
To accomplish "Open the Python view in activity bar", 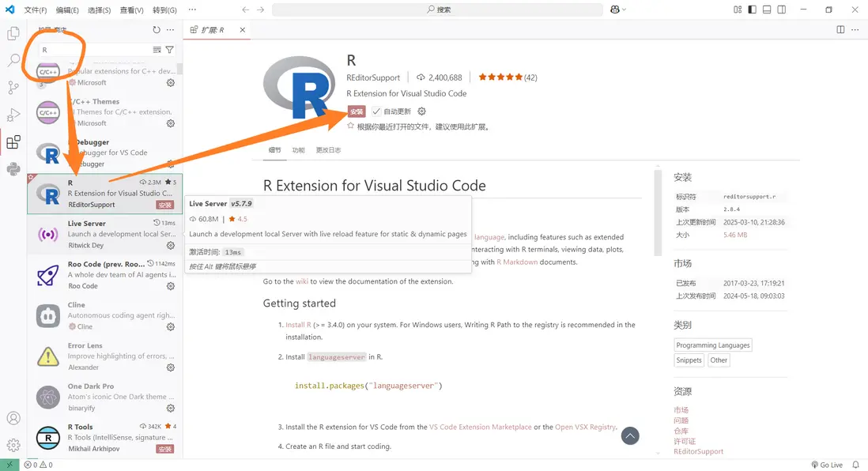I will 13,169.
